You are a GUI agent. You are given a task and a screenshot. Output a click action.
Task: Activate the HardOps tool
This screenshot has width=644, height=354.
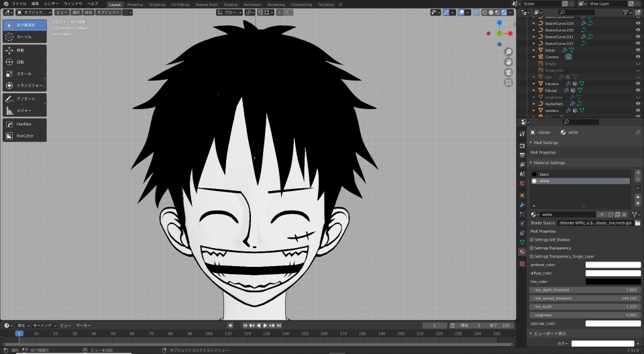coord(25,124)
